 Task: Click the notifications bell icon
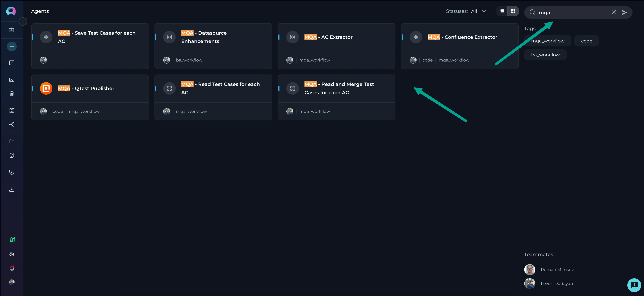pos(12,268)
